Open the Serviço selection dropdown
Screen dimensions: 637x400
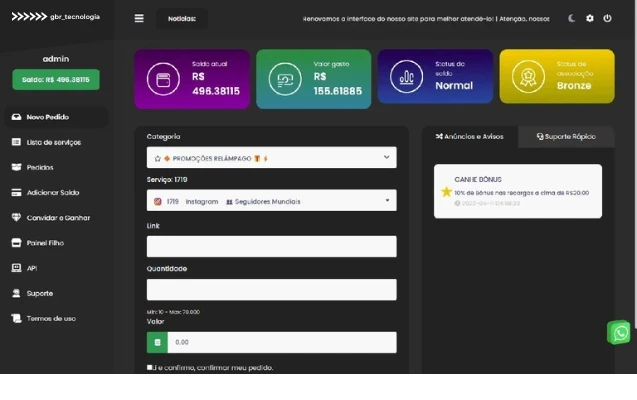coord(271,201)
